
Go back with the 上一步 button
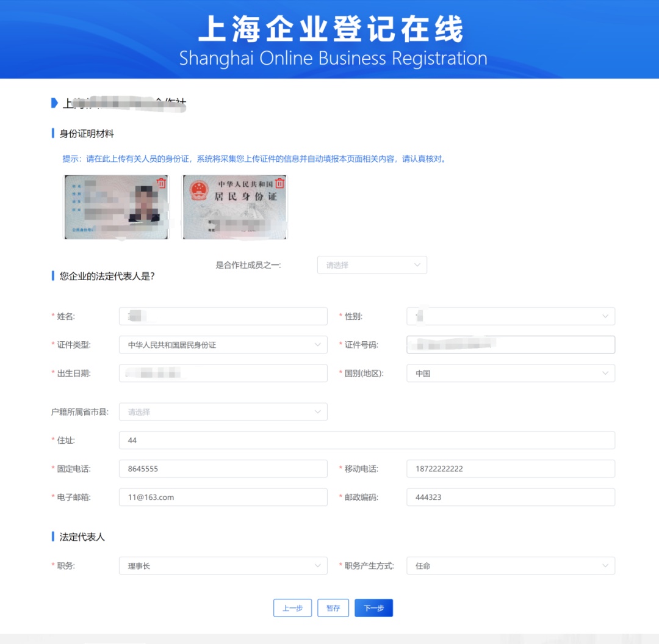pyautogui.click(x=292, y=607)
